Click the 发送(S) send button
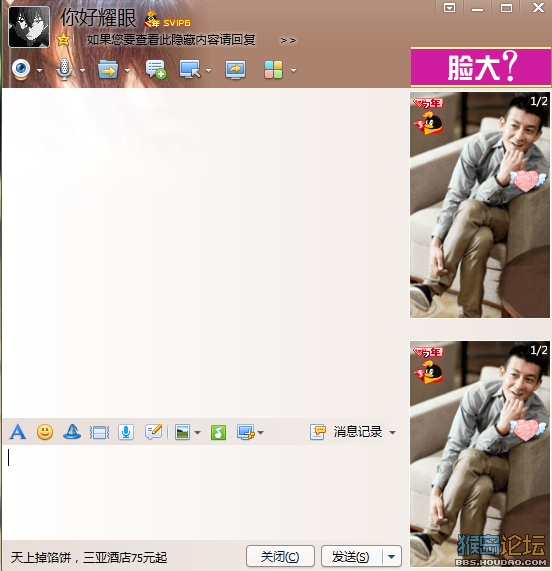The width and height of the screenshot is (552, 571). [x=351, y=556]
